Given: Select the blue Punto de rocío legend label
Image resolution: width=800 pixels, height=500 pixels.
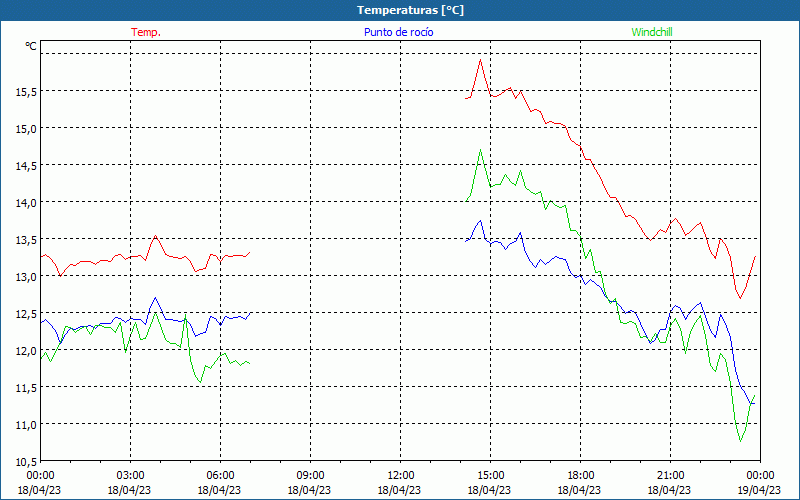Looking at the screenshot, I should (x=398, y=32).
